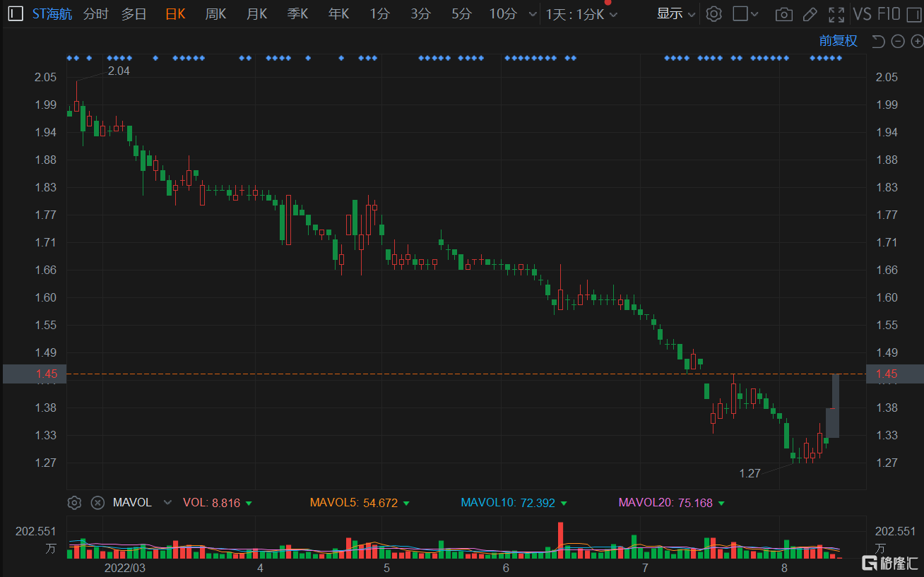The image size is (924, 577).
Task: Open F10 company information
Action: [x=889, y=13]
